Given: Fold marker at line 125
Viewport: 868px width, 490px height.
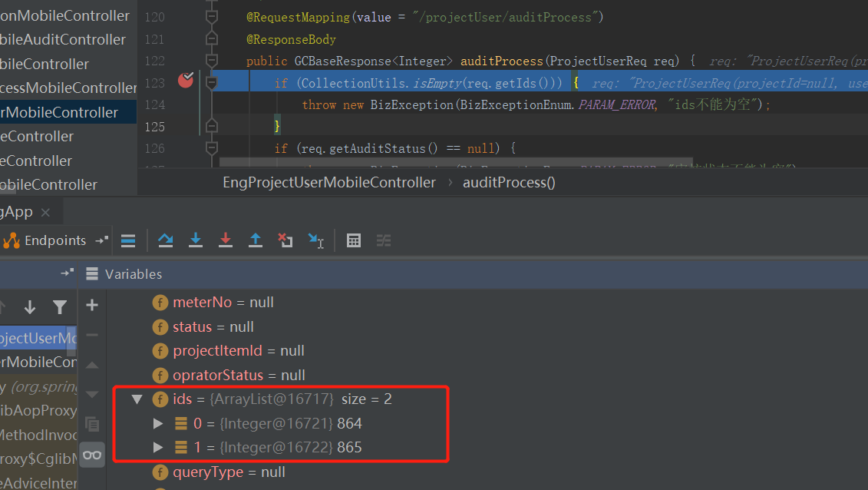Looking at the screenshot, I should point(212,126).
